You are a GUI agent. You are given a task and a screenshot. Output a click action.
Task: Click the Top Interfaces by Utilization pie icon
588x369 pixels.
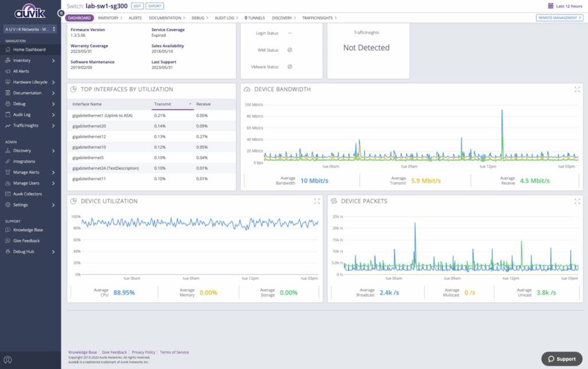[73, 89]
